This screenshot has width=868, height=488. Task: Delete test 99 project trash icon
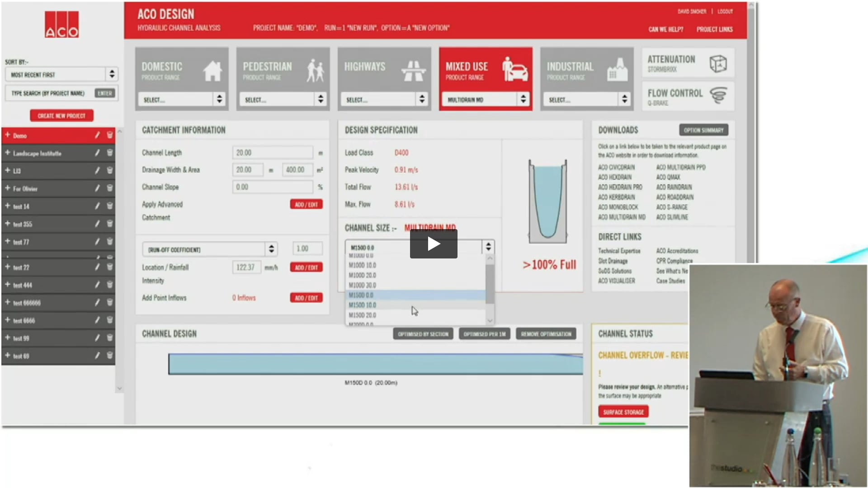pyautogui.click(x=109, y=338)
